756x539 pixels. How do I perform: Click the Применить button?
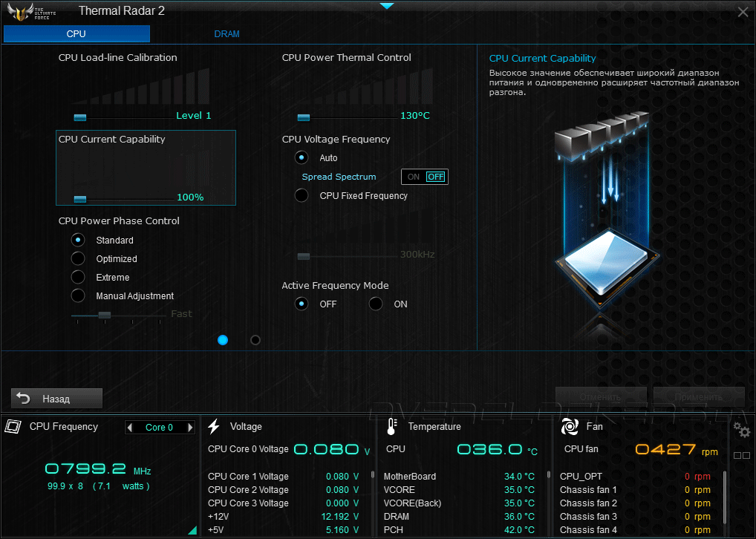click(x=699, y=396)
